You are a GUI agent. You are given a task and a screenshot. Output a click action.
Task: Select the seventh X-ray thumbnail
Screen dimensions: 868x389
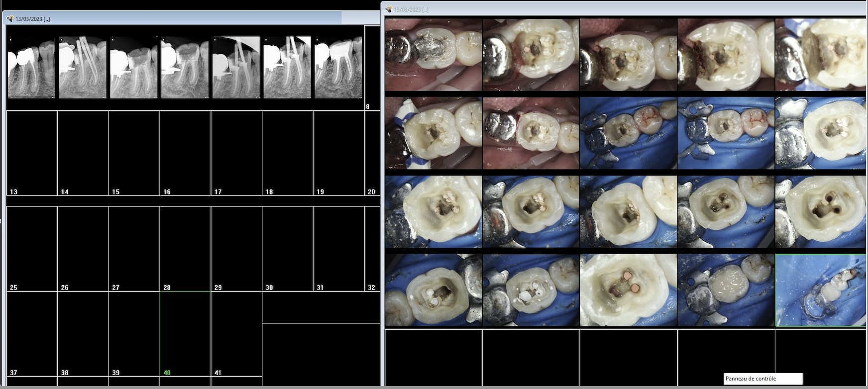[338, 67]
